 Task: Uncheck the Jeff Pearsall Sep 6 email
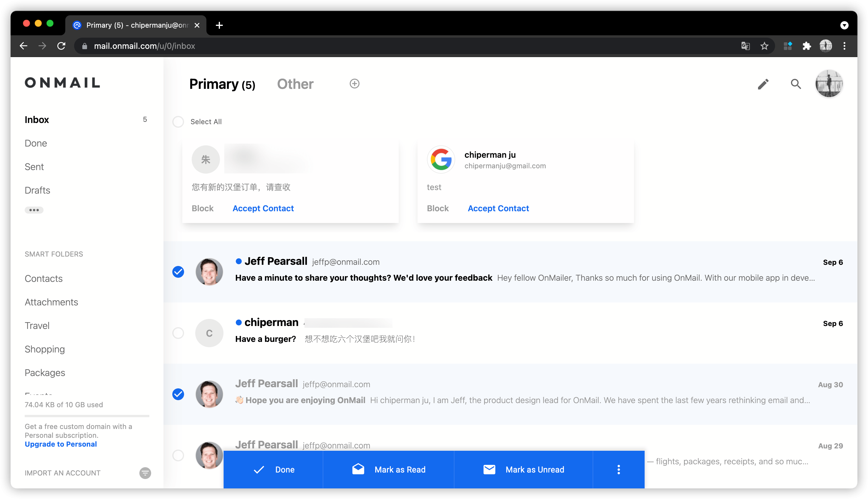[x=178, y=272]
